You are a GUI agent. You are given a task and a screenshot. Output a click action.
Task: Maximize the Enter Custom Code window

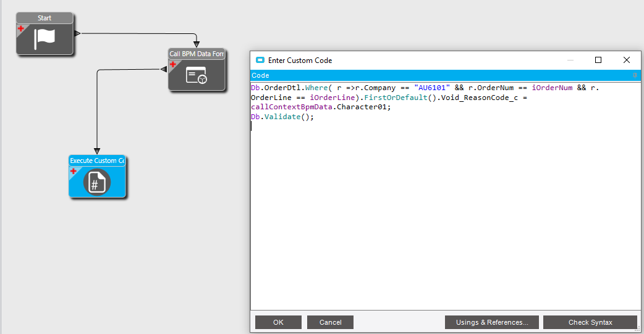point(598,60)
